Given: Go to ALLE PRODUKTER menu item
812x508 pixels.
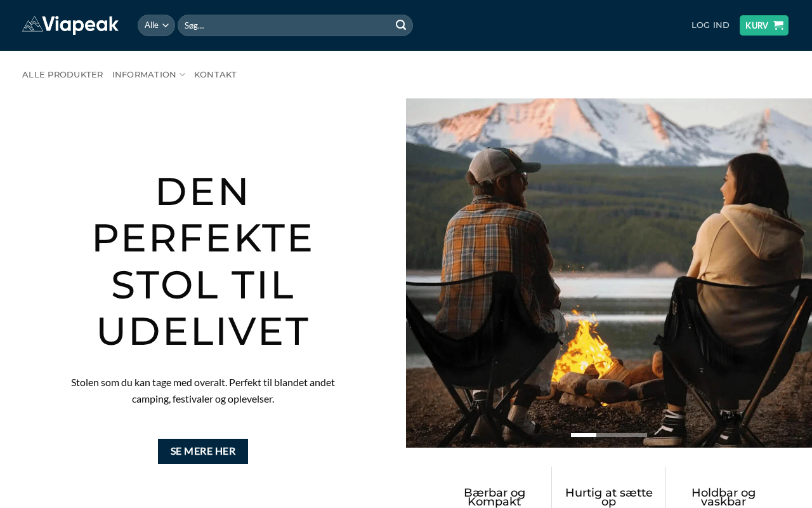Looking at the screenshot, I should 63,75.
